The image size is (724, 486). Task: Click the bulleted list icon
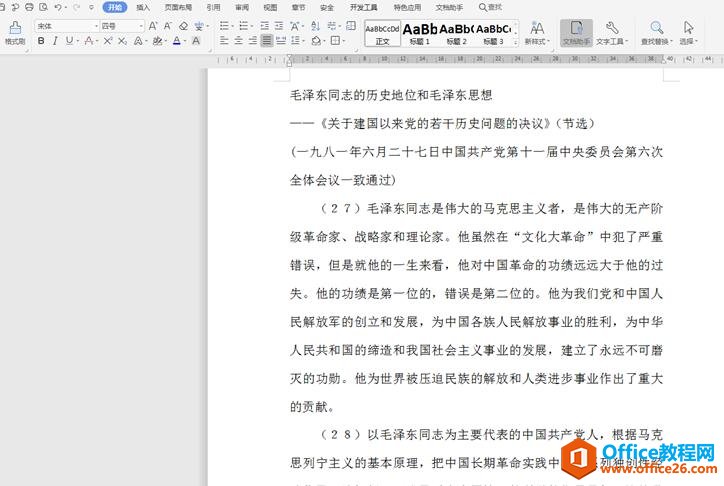pos(224,26)
